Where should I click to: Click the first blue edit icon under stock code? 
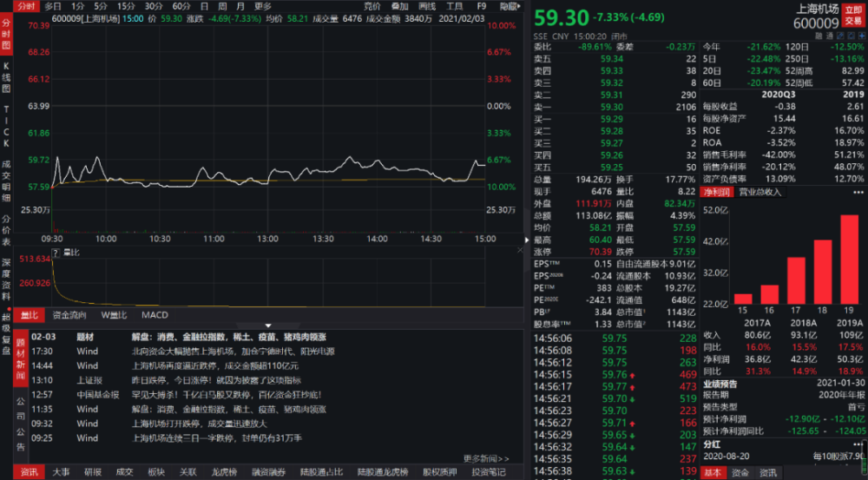pyautogui.click(x=840, y=36)
